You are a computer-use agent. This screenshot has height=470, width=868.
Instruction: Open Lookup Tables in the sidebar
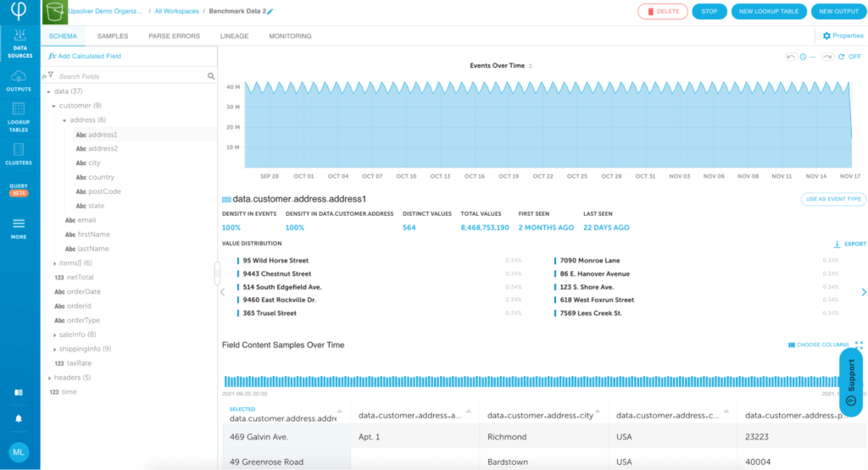click(19, 117)
